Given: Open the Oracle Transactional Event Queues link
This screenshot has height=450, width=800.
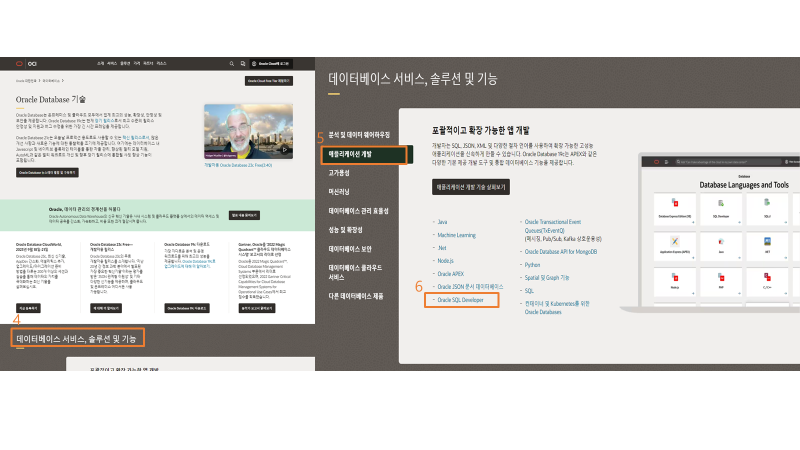Looking at the screenshot, I should click(553, 226).
